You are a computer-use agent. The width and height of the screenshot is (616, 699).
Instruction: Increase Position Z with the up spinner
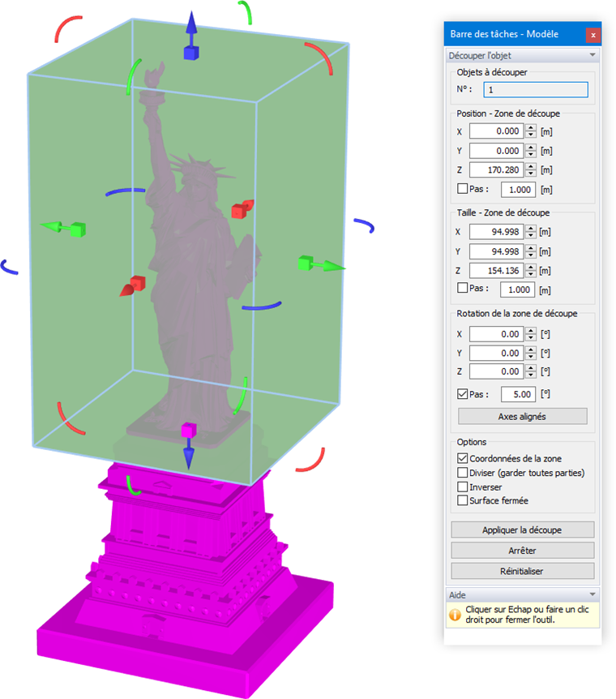[530, 166]
